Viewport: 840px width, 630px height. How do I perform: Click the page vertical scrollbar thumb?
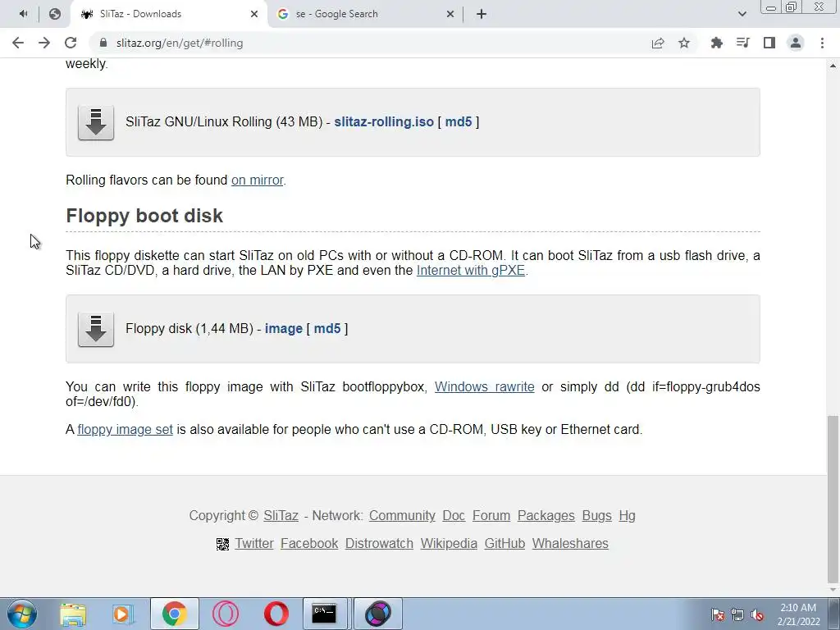click(x=833, y=498)
